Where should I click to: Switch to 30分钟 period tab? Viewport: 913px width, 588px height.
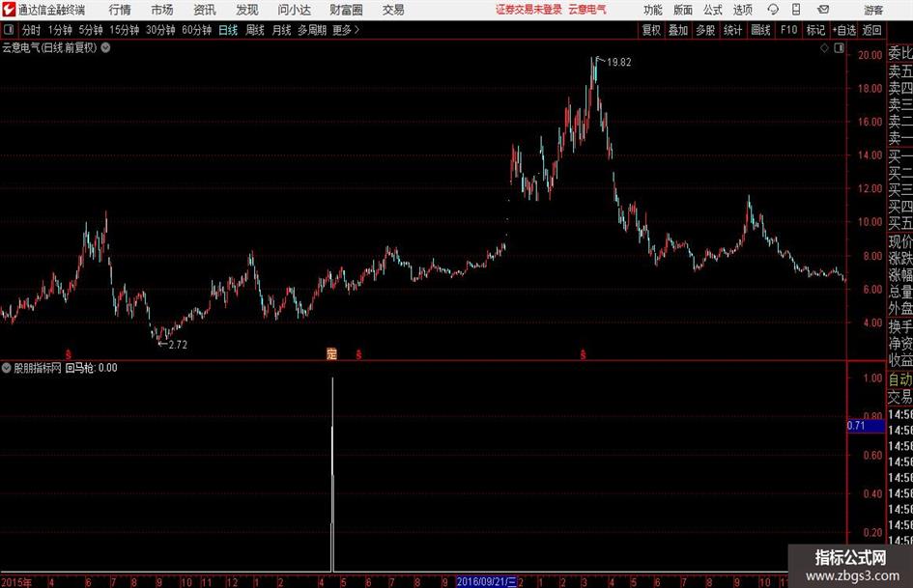160,30
